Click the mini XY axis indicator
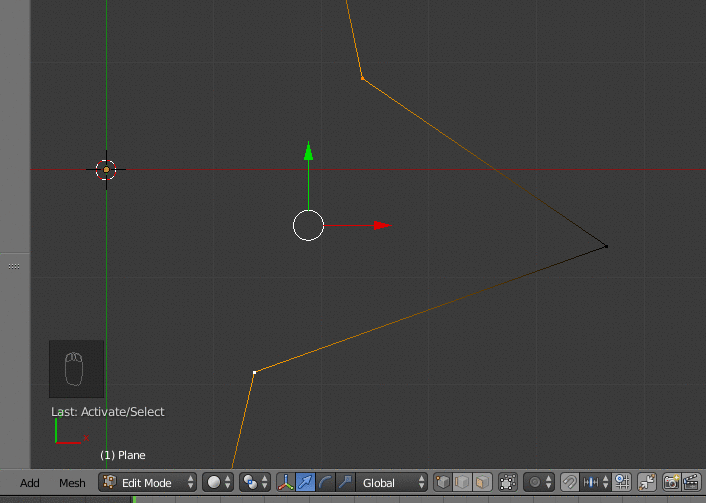Viewport: 706px width, 503px height. click(x=72, y=431)
